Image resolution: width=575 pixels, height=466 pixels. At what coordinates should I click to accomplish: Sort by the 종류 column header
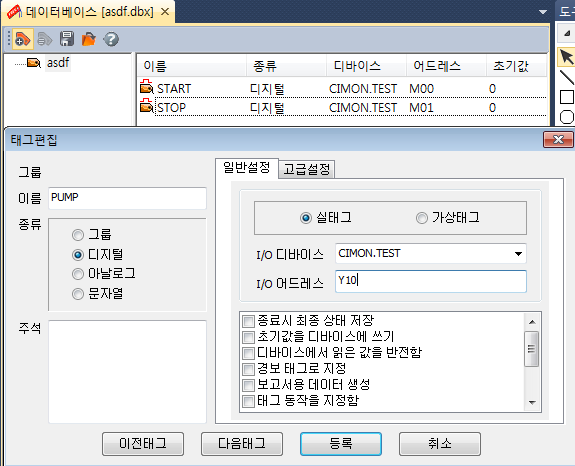click(x=286, y=66)
